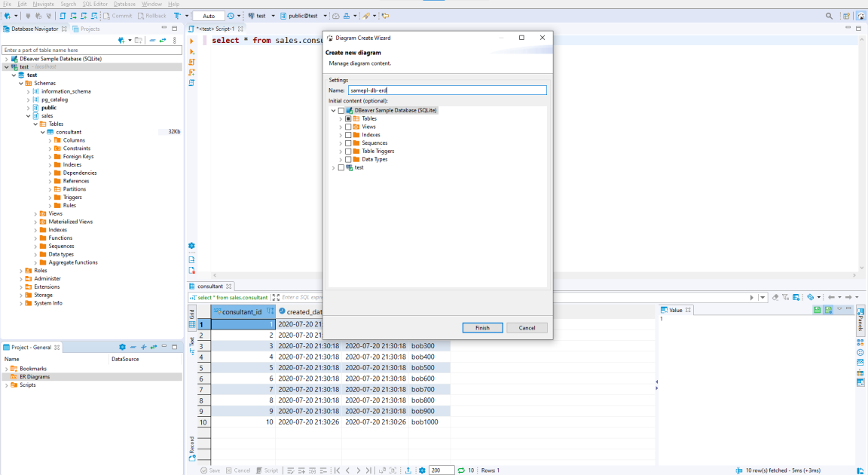Click Collapse all icon in Database Navigator
The height and width of the screenshot is (475, 868).
coord(152,41)
